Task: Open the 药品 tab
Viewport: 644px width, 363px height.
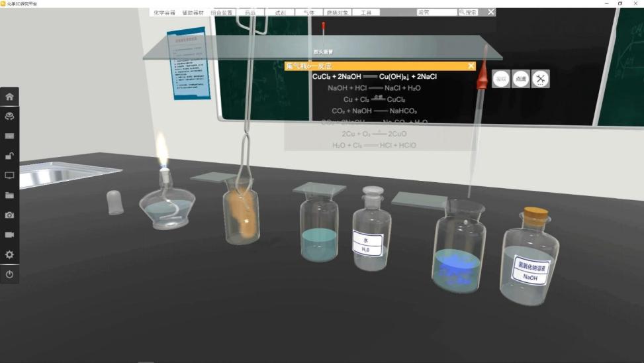Action: [251, 13]
